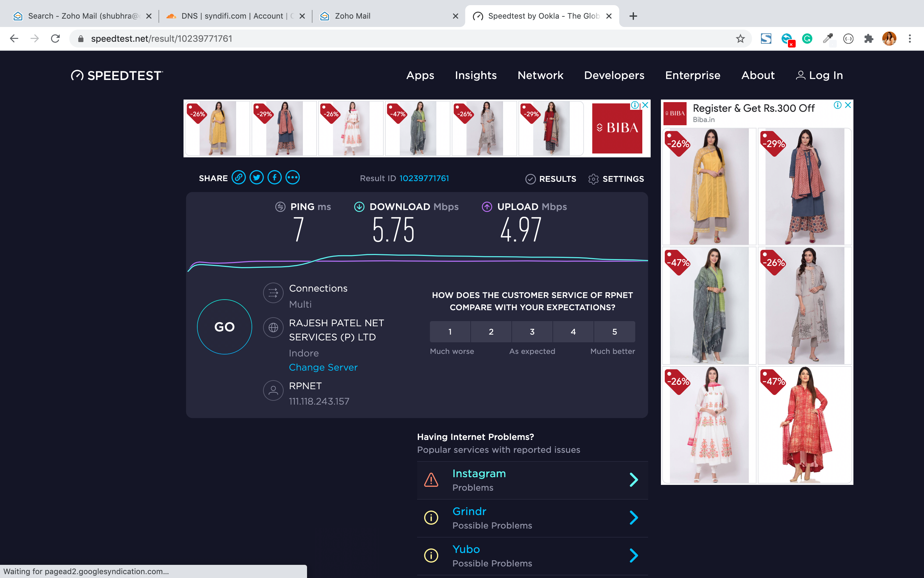Open a new browser tab
Image resolution: width=924 pixels, height=578 pixels.
click(633, 16)
